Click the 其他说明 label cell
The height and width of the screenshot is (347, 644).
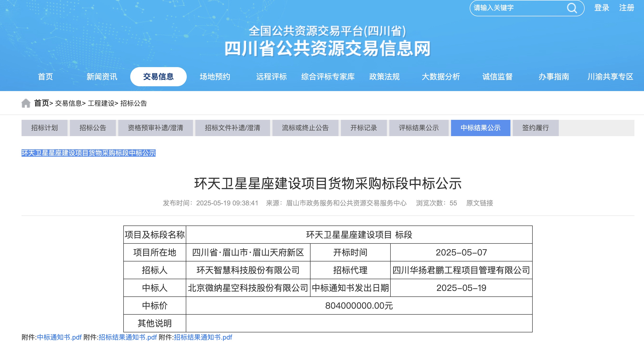[x=155, y=323]
